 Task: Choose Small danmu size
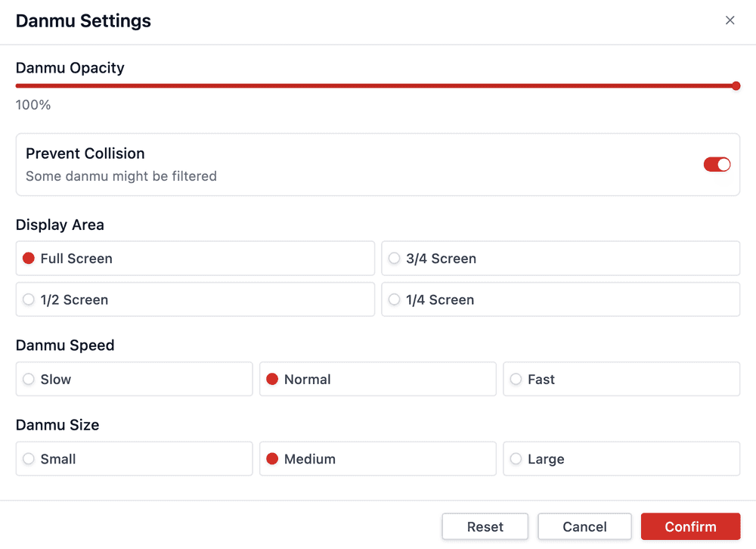click(x=134, y=459)
